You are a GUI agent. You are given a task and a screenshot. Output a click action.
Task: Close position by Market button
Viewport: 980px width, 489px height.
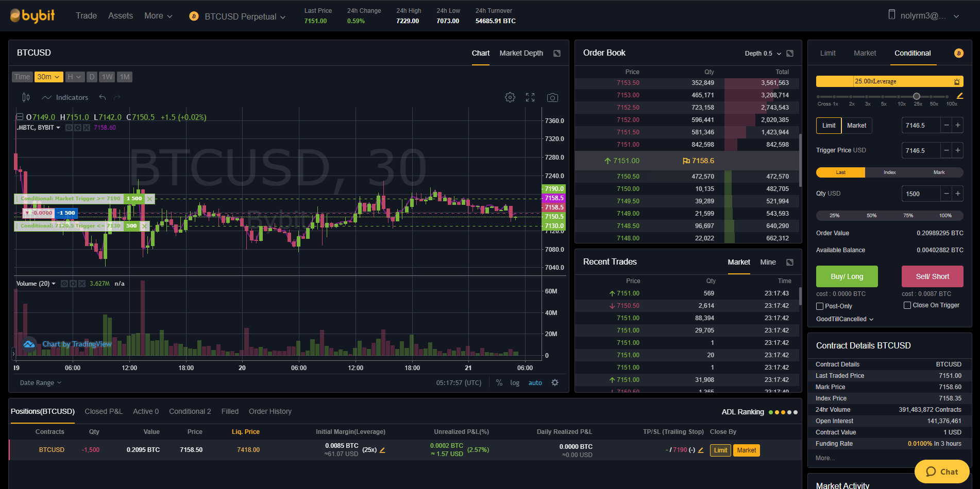(746, 450)
